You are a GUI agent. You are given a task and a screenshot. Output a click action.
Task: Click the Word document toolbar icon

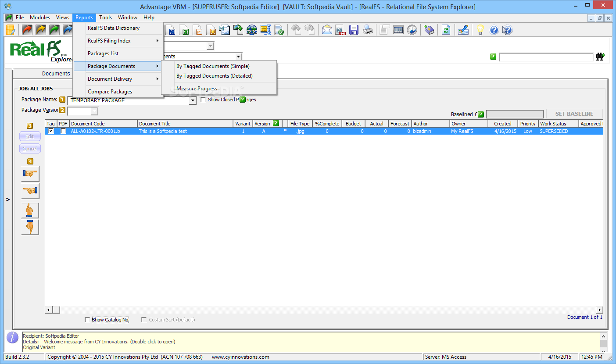click(x=172, y=30)
